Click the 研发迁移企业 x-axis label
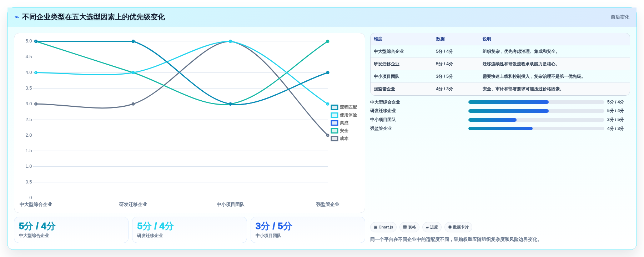 pos(133,205)
